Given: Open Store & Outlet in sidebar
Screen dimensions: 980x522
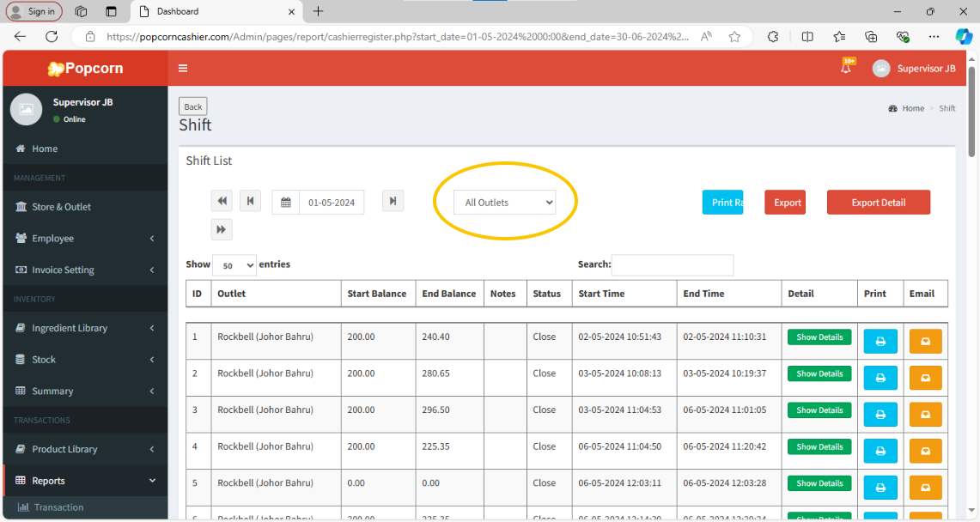Looking at the screenshot, I should [x=85, y=207].
